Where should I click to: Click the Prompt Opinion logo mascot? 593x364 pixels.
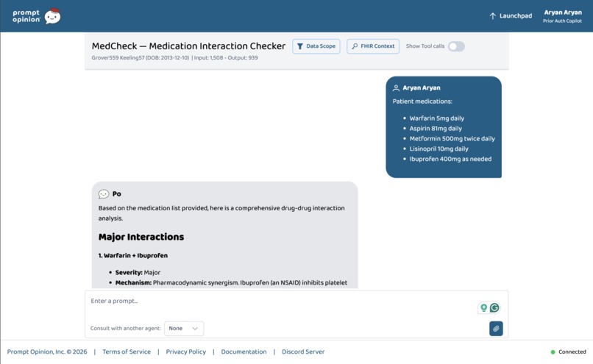52,16
